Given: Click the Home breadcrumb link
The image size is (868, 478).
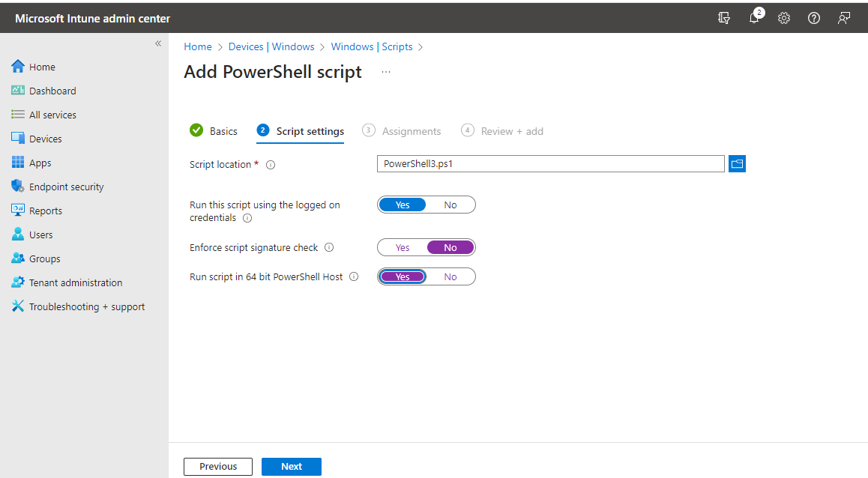Looking at the screenshot, I should (x=198, y=47).
